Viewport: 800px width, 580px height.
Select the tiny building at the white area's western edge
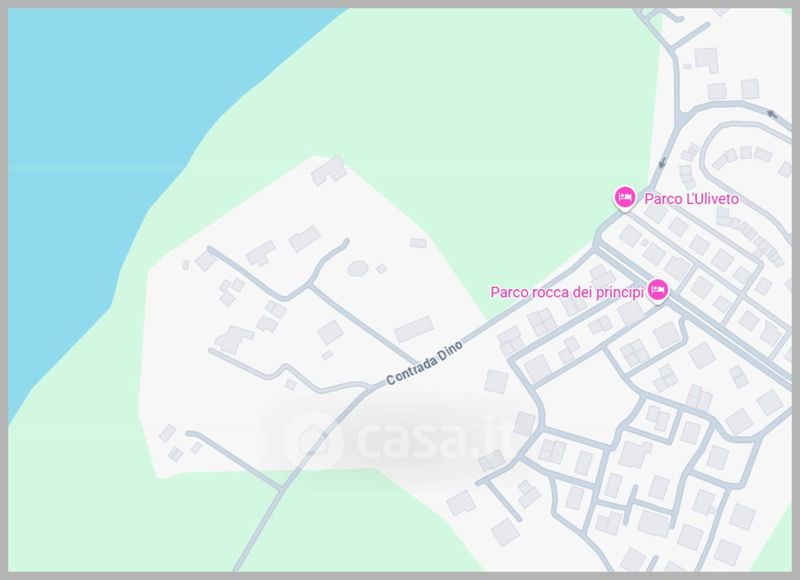186,265
